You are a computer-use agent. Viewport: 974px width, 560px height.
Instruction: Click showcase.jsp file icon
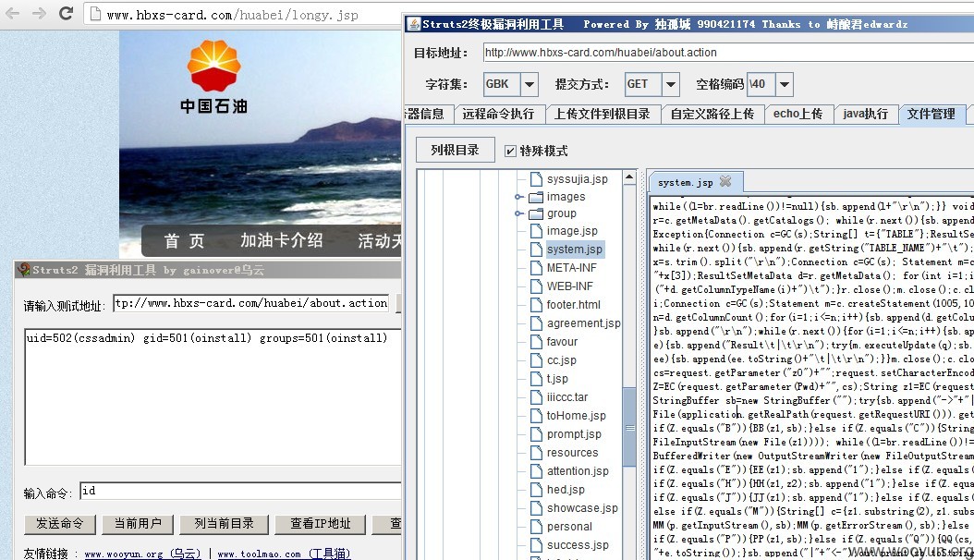[x=536, y=508]
